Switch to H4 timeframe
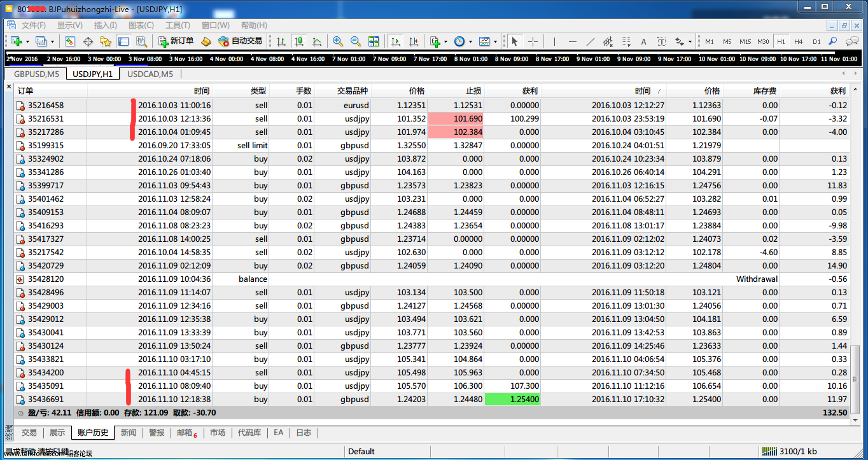The height and width of the screenshot is (460, 868). [x=799, y=41]
